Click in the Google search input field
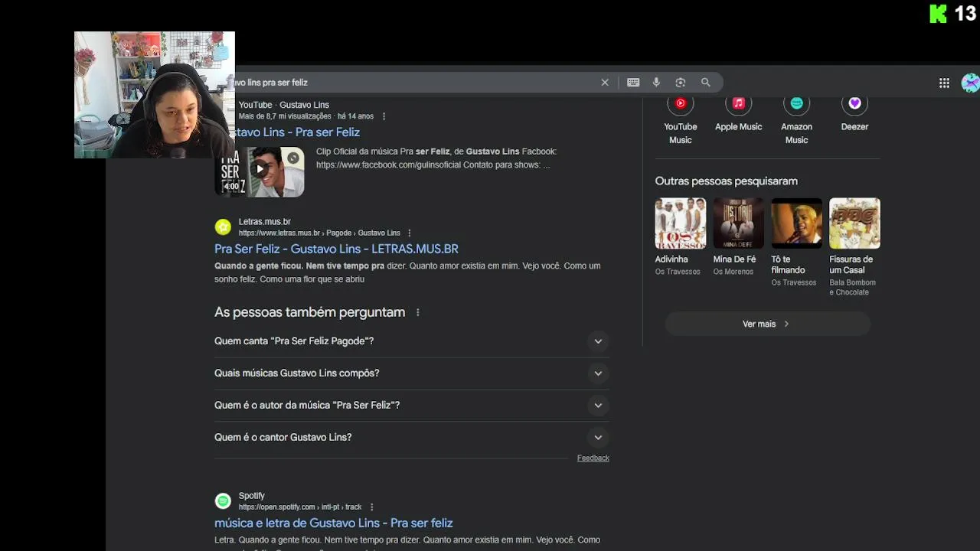Viewport: 980px width, 551px height. coord(413,83)
